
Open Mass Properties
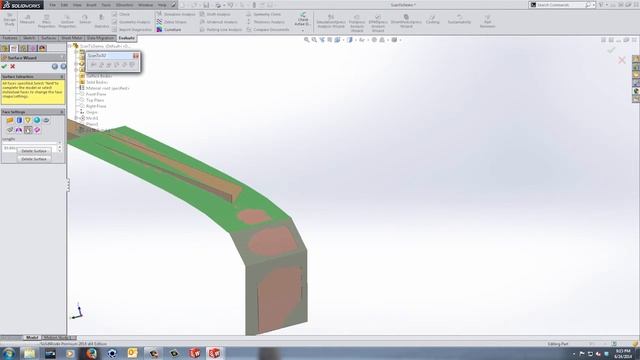(47, 21)
